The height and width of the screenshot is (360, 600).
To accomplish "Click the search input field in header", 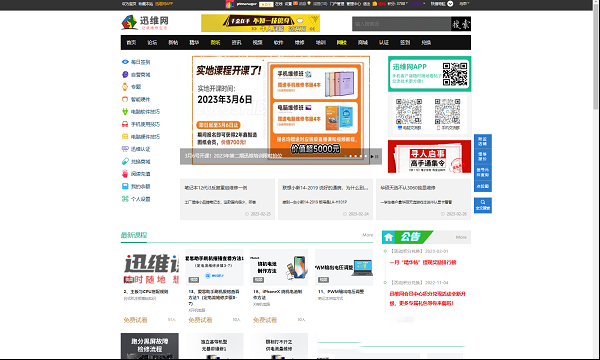I will coord(401,24).
